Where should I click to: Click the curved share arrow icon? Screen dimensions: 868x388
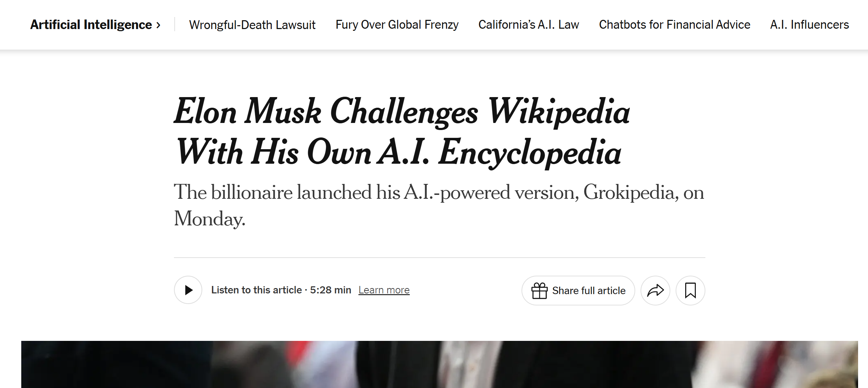click(655, 291)
